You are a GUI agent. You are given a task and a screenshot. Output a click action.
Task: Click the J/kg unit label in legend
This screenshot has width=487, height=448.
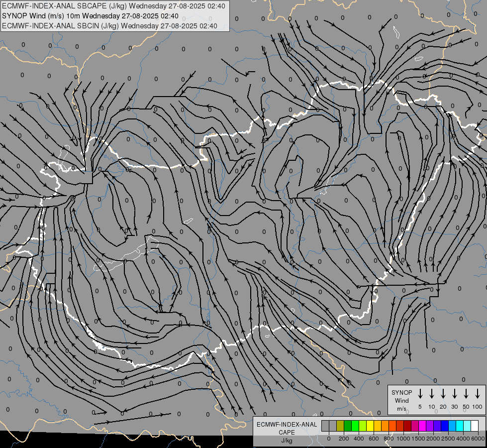(x=287, y=441)
